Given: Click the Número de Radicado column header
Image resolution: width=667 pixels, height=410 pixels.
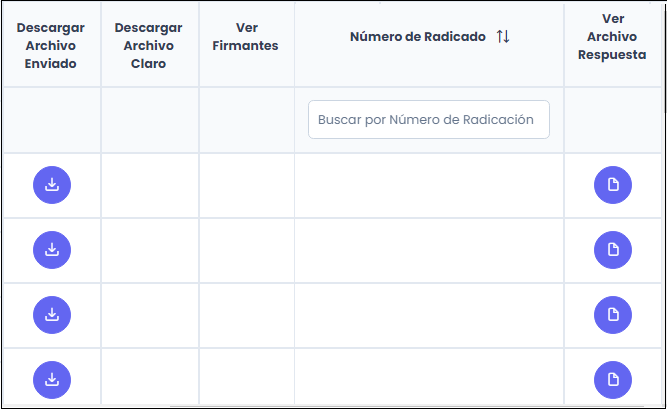Looking at the screenshot, I should (417, 37).
